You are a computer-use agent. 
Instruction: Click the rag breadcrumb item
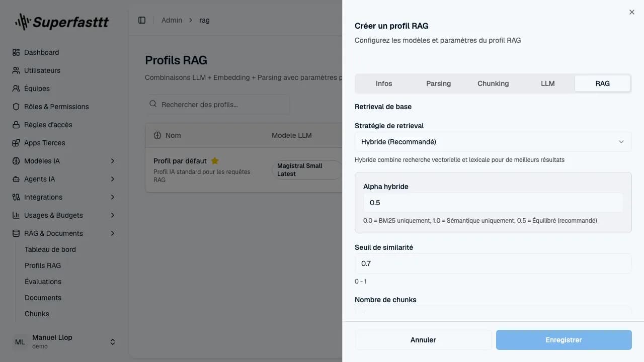[x=204, y=20]
